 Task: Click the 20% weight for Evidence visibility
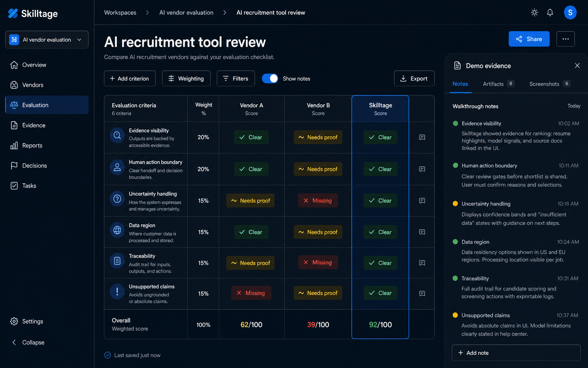pos(203,137)
